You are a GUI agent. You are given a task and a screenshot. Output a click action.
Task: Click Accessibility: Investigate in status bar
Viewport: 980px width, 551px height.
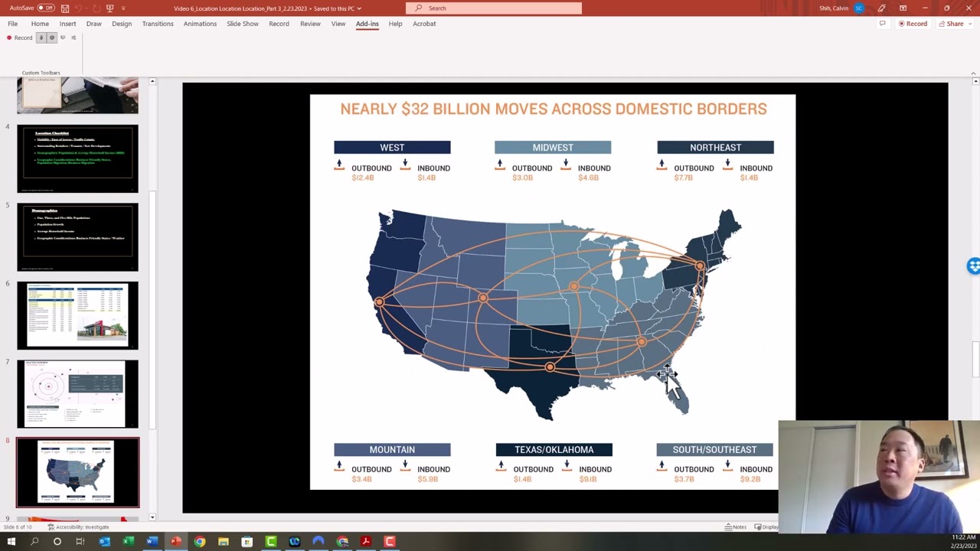click(x=78, y=527)
